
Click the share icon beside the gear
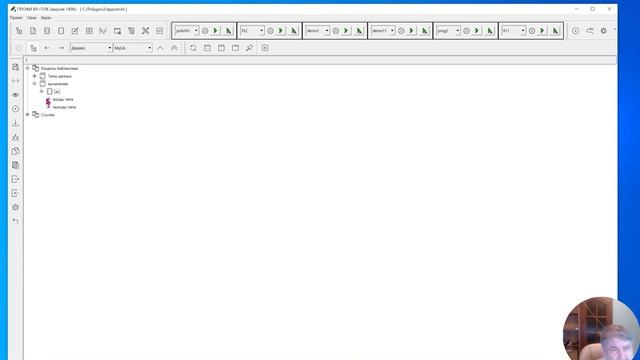tap(589, 31)
